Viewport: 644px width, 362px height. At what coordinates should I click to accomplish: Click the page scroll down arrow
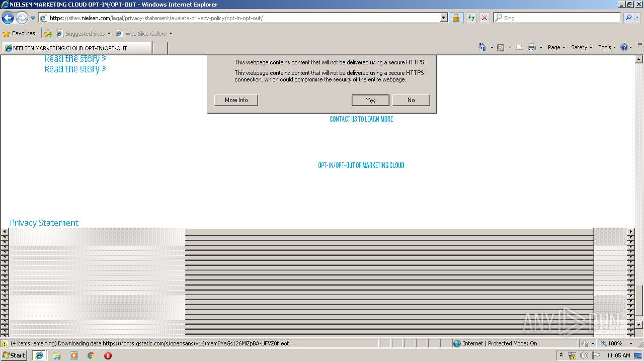[x=639, y=324]
